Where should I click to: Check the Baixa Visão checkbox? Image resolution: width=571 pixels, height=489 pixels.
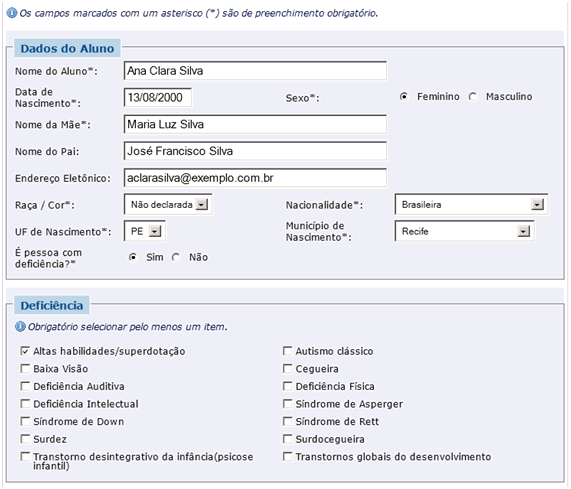pyautogui.click(x=25, y=368)
